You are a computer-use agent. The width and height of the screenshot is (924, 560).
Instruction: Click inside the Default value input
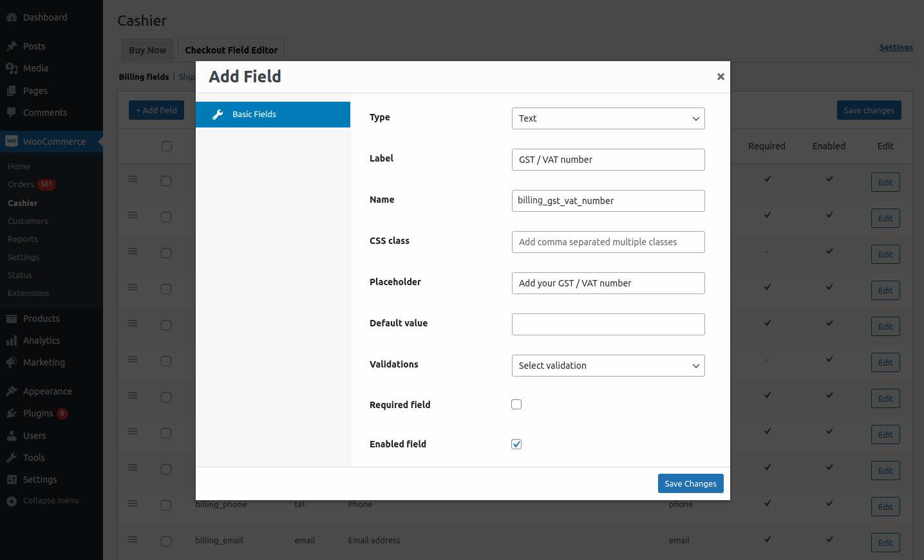pos(608,324)
